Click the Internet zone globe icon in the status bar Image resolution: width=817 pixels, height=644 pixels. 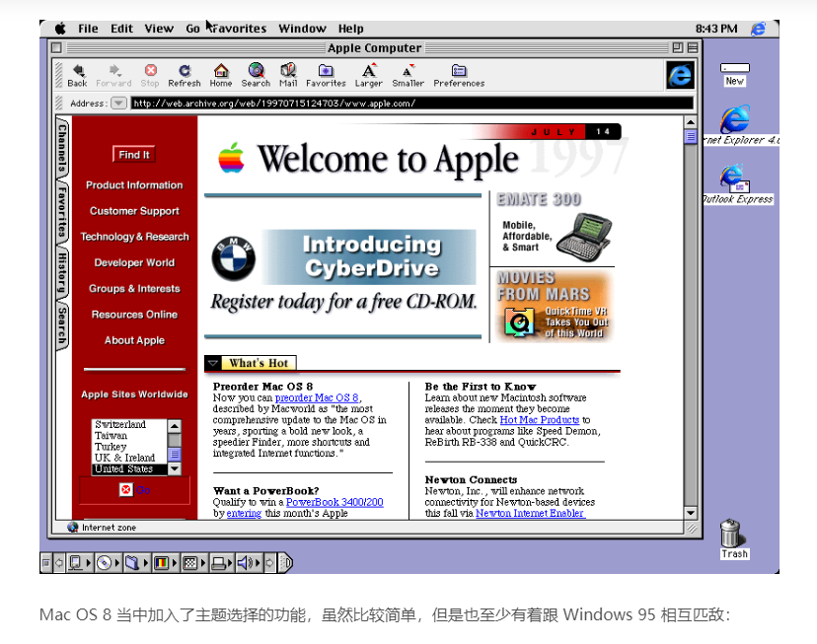[x=72, y=528]
